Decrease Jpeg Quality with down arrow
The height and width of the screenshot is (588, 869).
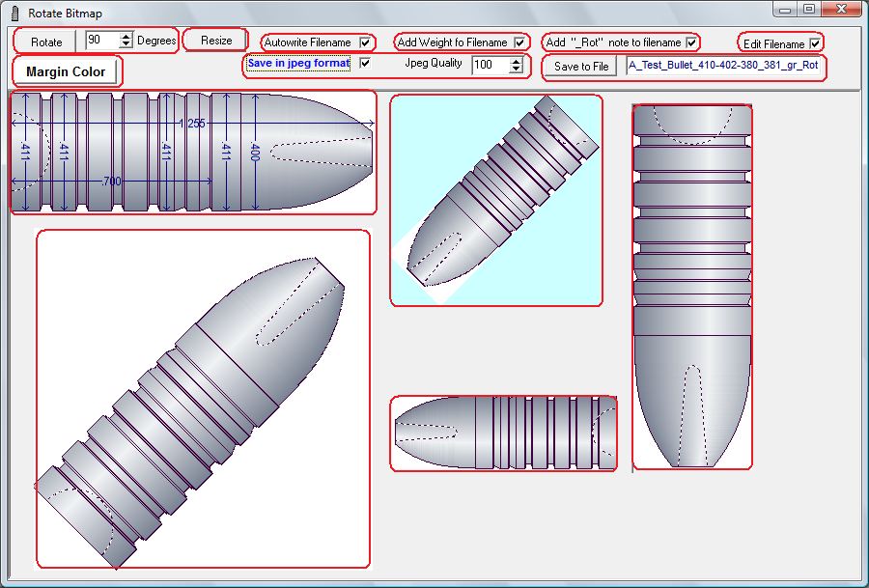[516, 70]
